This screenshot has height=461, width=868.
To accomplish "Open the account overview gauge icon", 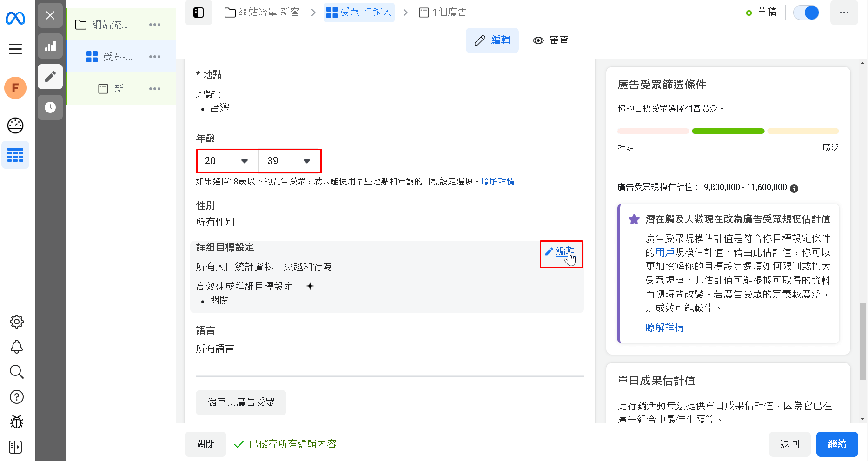I will click(x=15, y=125).
